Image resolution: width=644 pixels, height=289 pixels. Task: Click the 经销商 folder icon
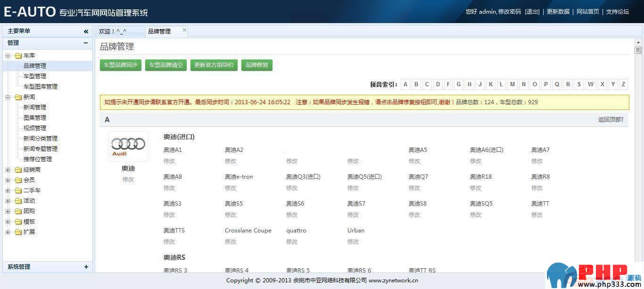[x=18, y=170]
